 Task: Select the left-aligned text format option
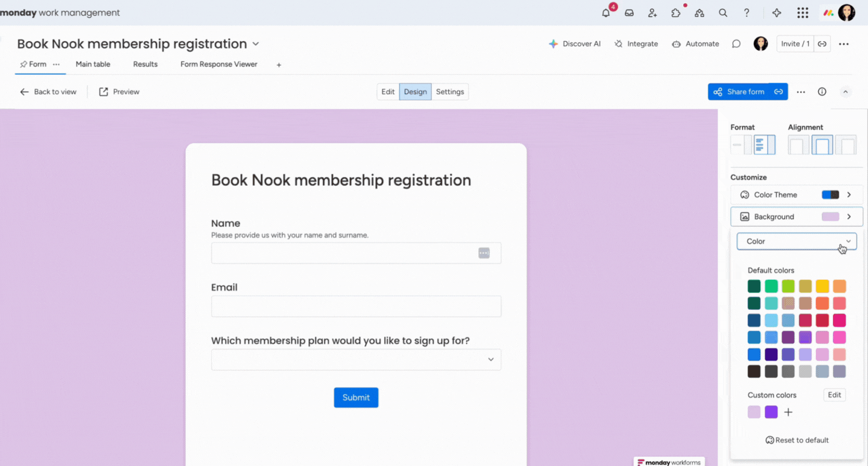click(x=764, y=145)
